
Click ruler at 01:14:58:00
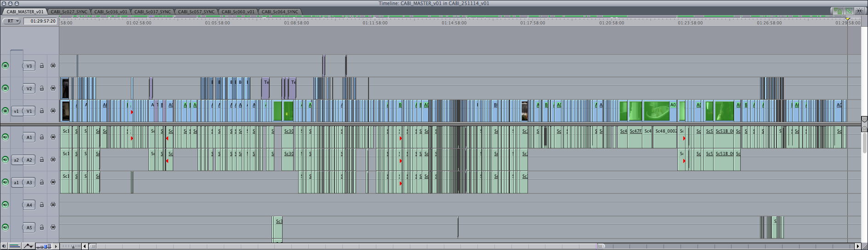454,23
